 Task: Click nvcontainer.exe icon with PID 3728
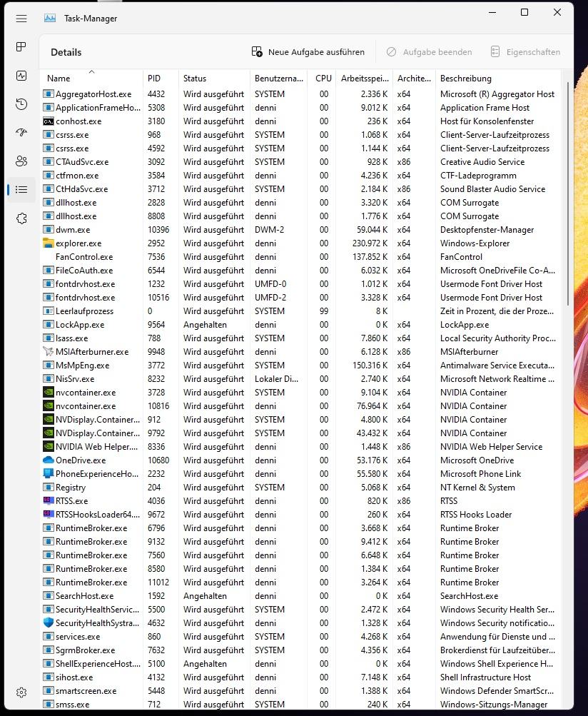pos(48,392)
